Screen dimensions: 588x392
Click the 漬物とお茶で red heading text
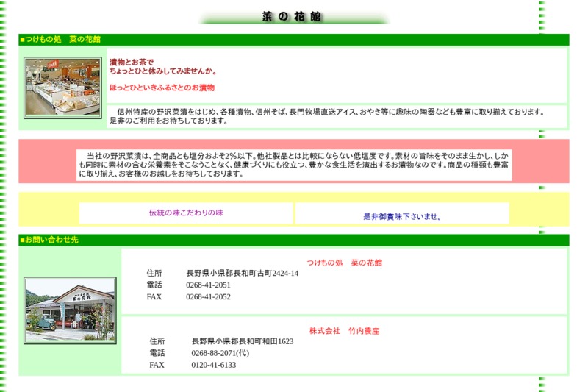pos(132,63)
